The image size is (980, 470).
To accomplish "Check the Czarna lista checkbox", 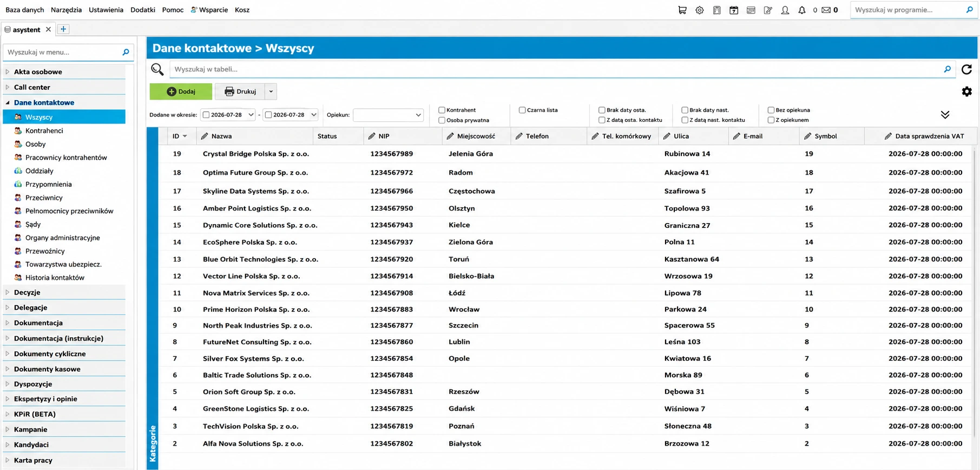I will click(522, 110).
